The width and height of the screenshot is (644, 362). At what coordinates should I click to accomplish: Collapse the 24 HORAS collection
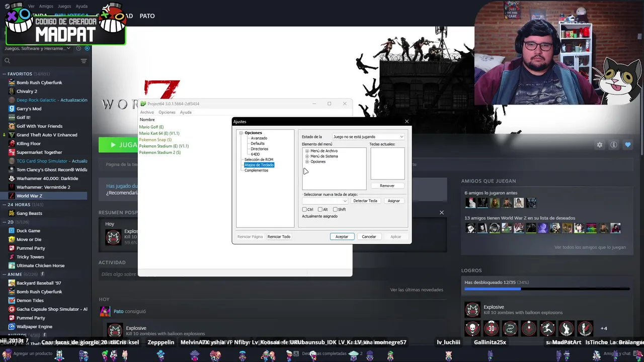[4, 205]
